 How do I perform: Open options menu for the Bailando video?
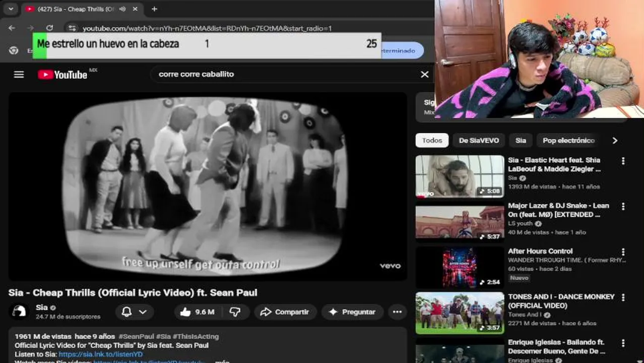click(x=623, y=343)
